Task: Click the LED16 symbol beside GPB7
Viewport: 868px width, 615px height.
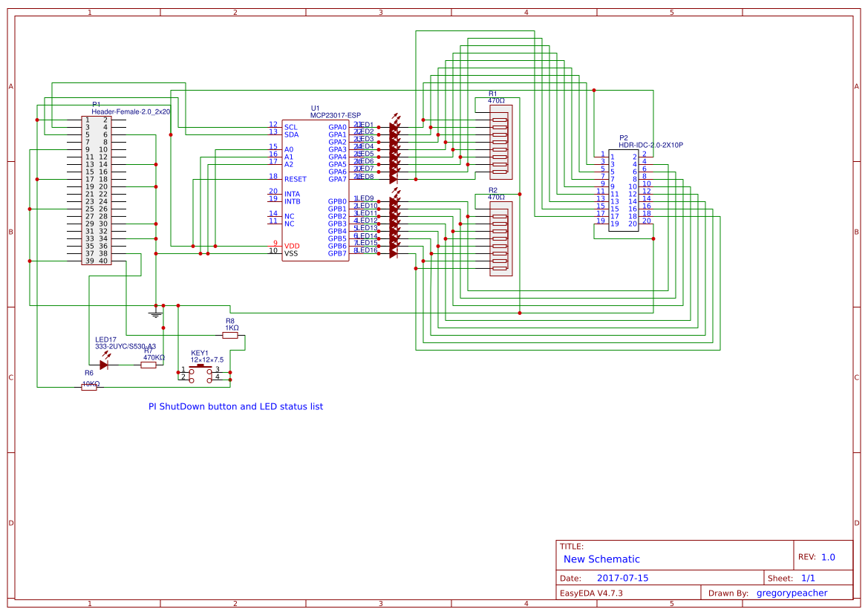Action: point(393,251)
